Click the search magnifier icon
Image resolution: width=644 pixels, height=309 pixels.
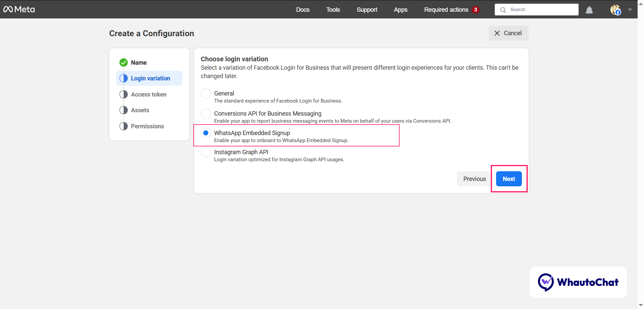pos(503,9)
